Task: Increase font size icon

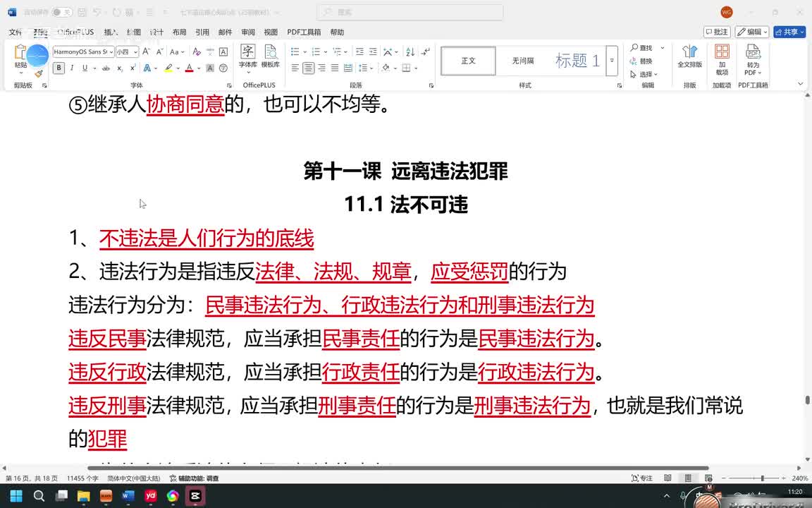Action: (147, 52)
